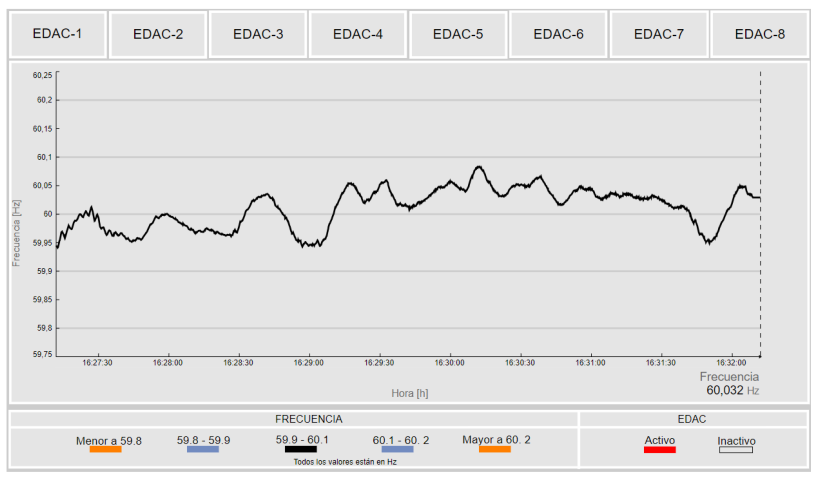Click the 59,8 frequency axis label

point(45,328)
